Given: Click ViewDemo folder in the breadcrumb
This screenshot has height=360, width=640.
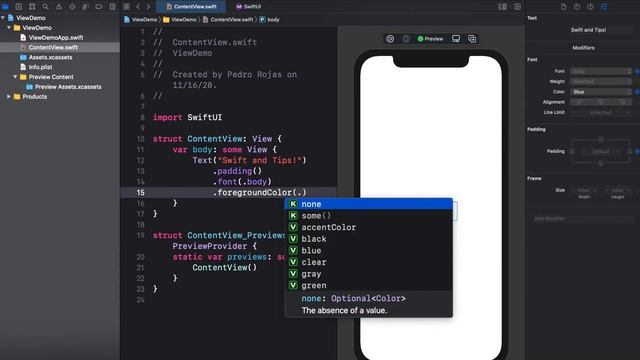Looking at the screenshot, I should [180, 20].
